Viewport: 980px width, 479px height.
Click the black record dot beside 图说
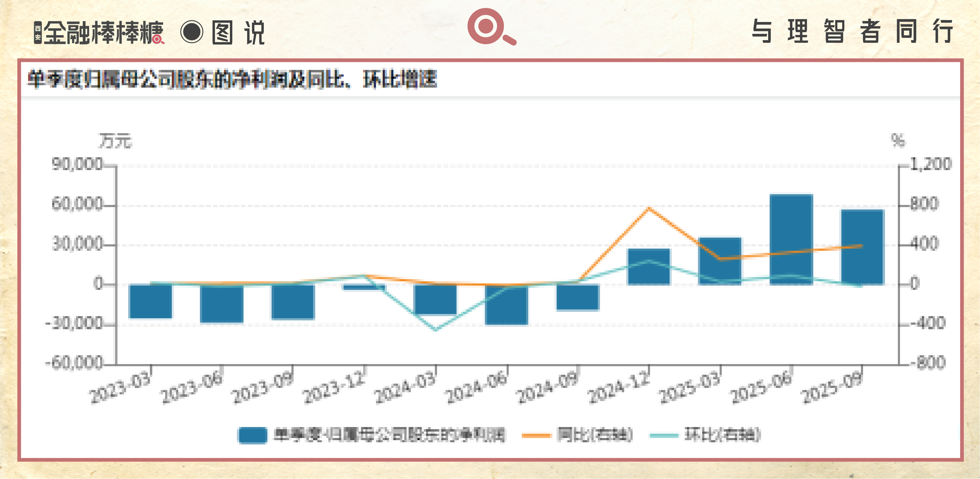coord(192,32)
